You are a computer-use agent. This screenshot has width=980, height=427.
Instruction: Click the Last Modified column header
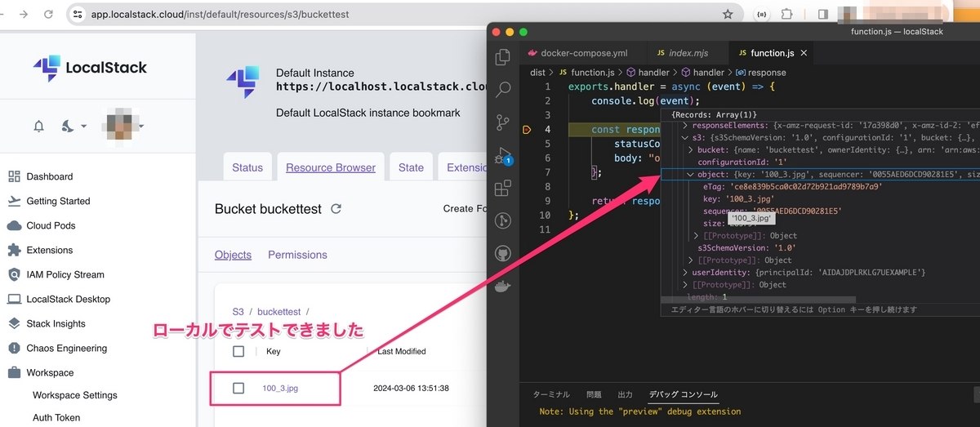[x=402, y=351]
